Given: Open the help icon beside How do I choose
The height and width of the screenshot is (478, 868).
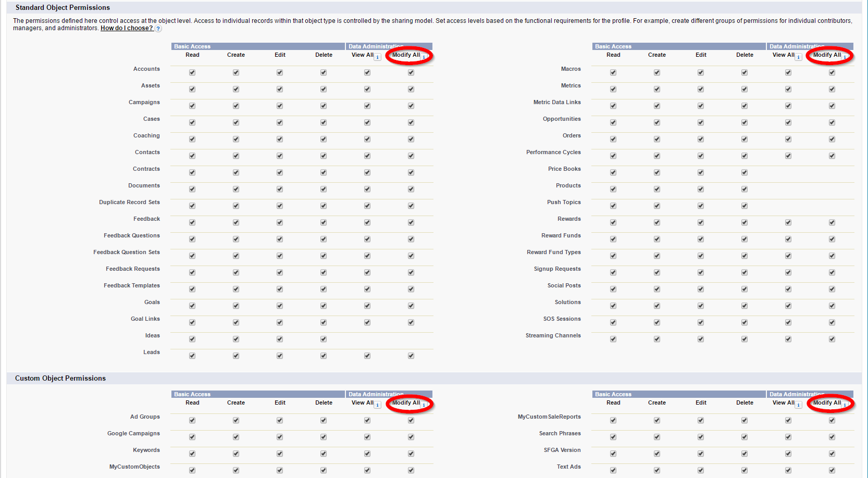Looking at the screenshot, I should pyautogui.click(x=158, y=29).
